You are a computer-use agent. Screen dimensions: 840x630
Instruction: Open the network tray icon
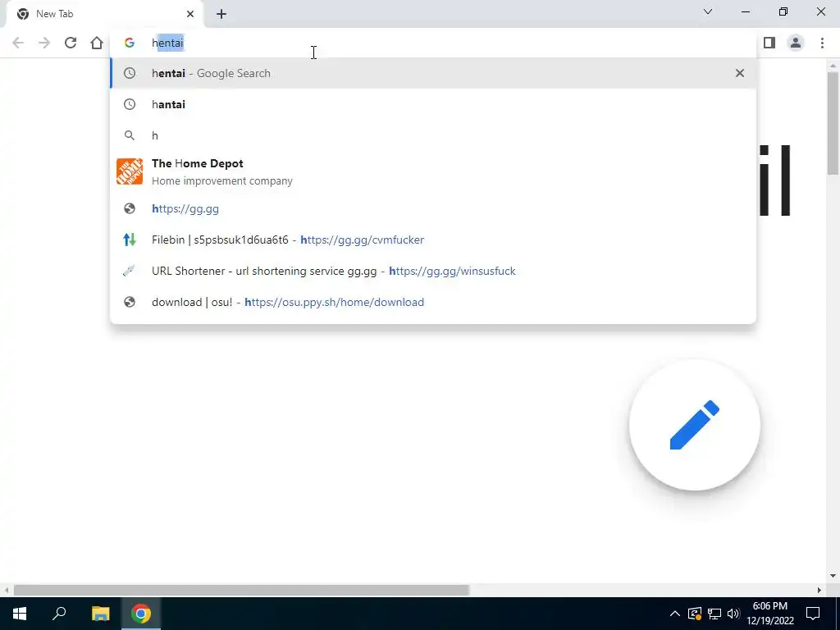point(714,614)
